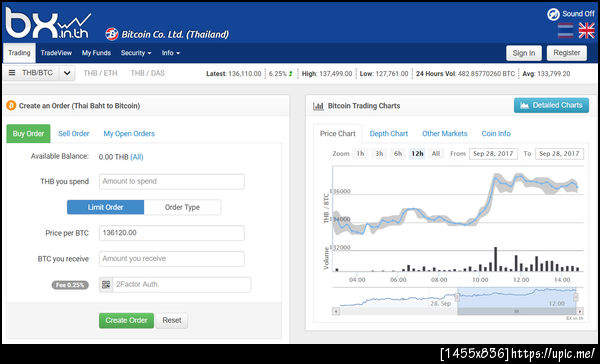Click the Price per BTC field
This screenshot has height=364, width=600.
click(x=171, y=233)
